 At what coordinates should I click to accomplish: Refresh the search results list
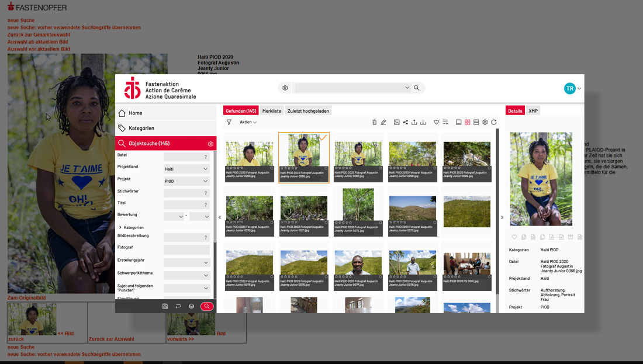pyautogui.click(x=494, y=123)
